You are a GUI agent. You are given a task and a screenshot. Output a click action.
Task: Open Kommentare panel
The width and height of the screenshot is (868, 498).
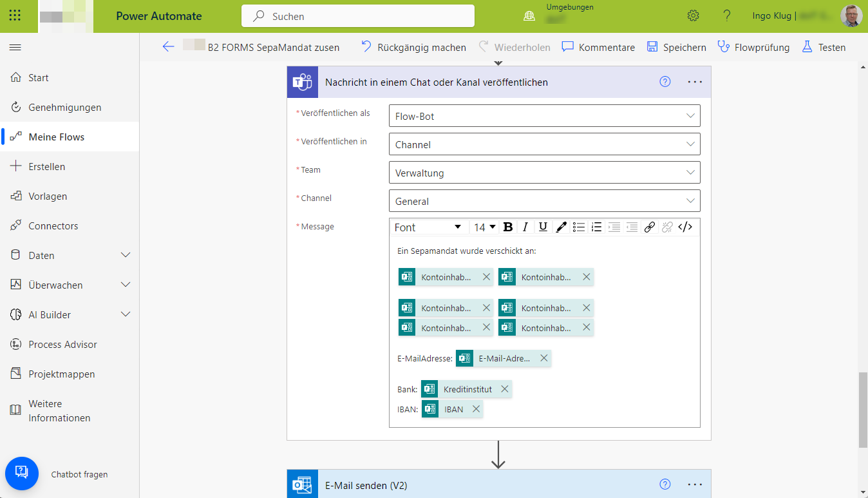click(x=598, y=47)
